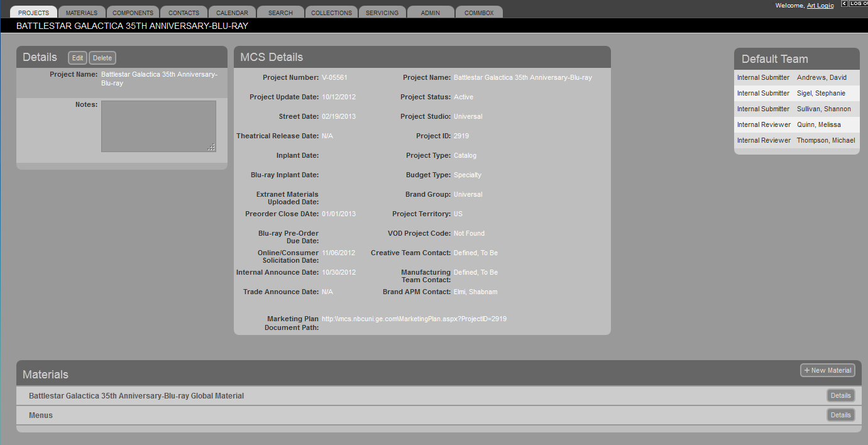Click the Battlestar Galactica page title bar

pos(434,26)
